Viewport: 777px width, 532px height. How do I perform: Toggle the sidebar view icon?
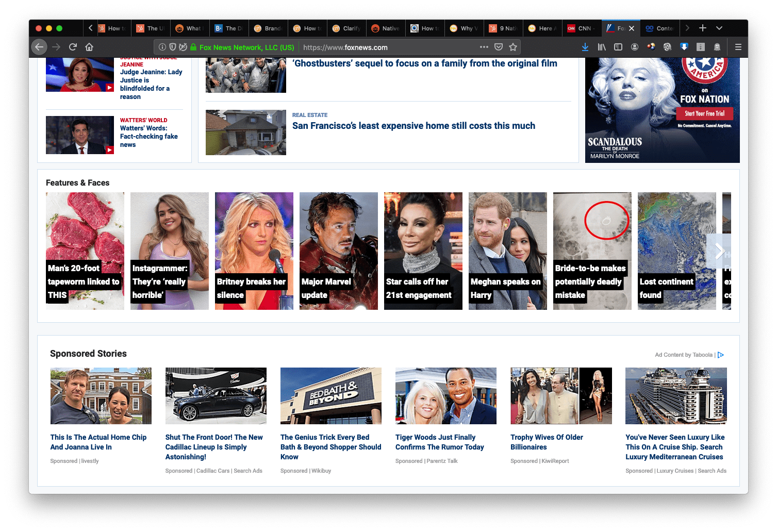tap(618, 47)
